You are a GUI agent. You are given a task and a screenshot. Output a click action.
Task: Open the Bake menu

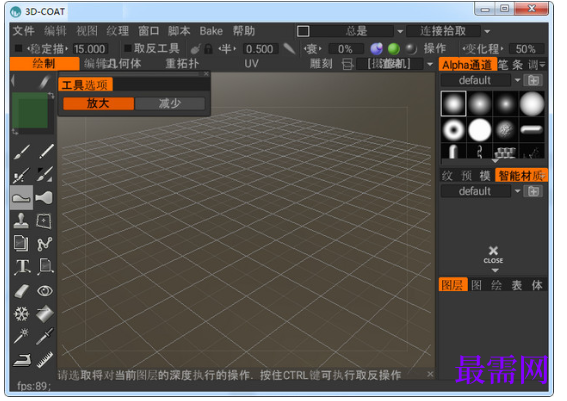tap(211, 31)
